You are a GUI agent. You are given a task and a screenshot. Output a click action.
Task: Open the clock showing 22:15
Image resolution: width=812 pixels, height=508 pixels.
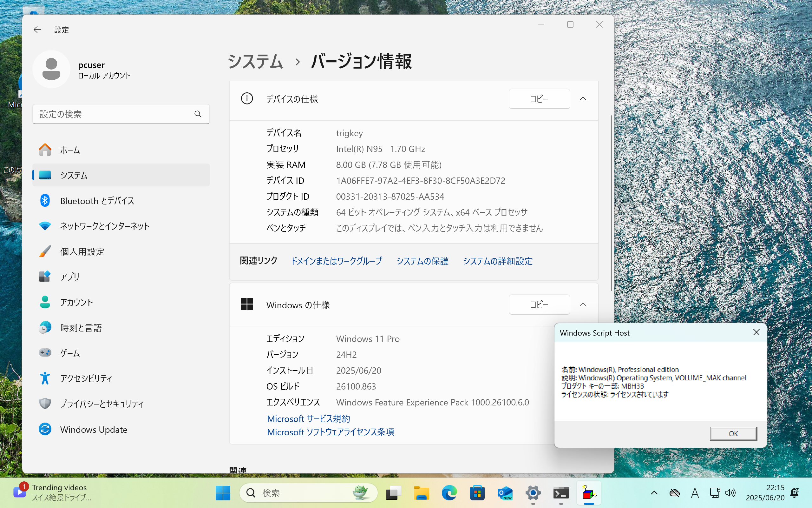[x=765, y=492]
